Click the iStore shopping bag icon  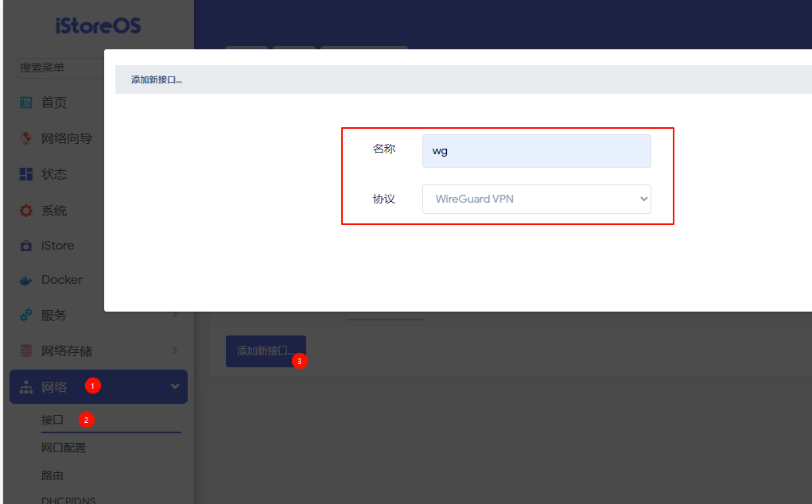[26, 246]
